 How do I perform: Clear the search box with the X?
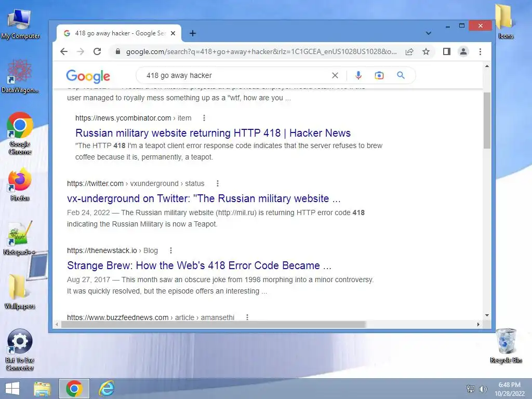[335, 75]
